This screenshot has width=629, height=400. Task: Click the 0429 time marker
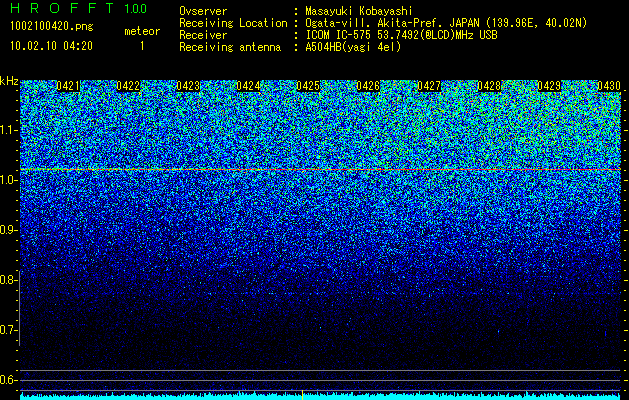click(549, 86)
